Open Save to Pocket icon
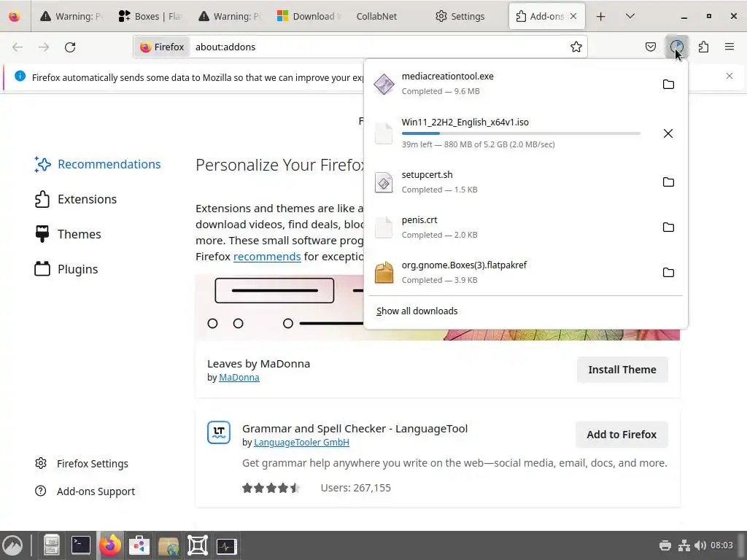Viewport: 747px width, 560px height. [x=650, y=47]
